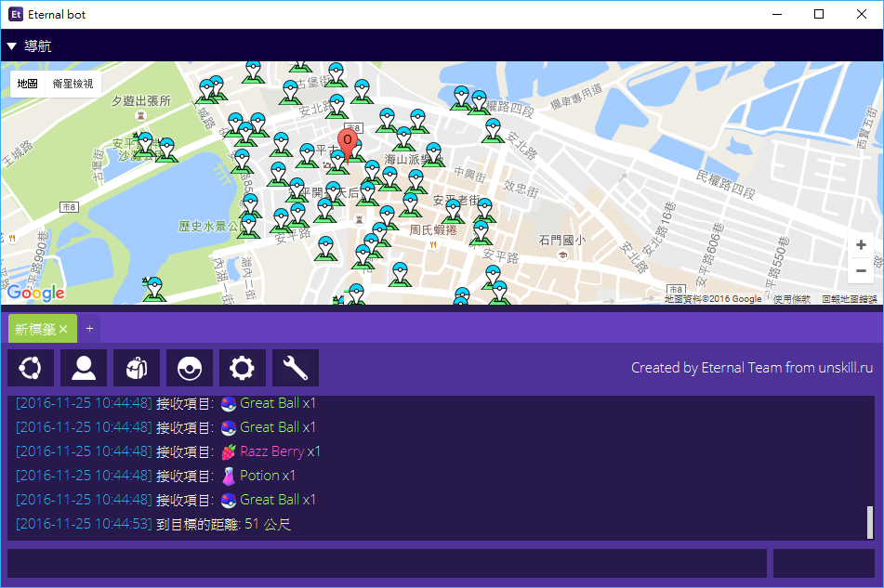This screenshot has height=588, width=884.
Task: Click the small box right of input
Action: point(824,563)
